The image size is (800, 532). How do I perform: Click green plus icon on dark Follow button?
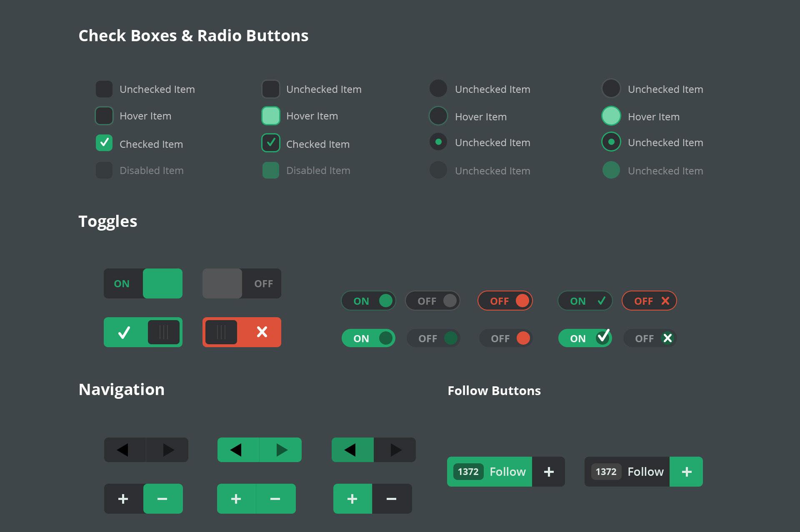pos(686,472)
